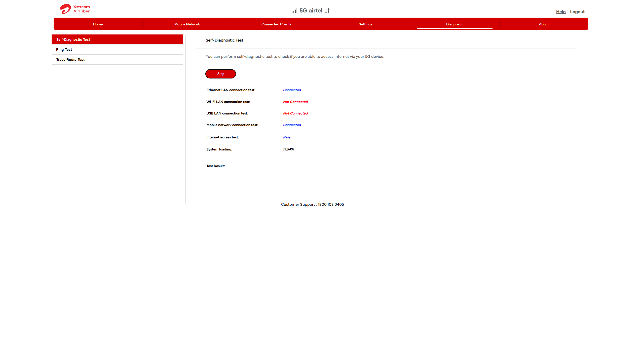Open the Home tab
The image size is (644, 362).
pyautogui.click(x=98, y=24)
